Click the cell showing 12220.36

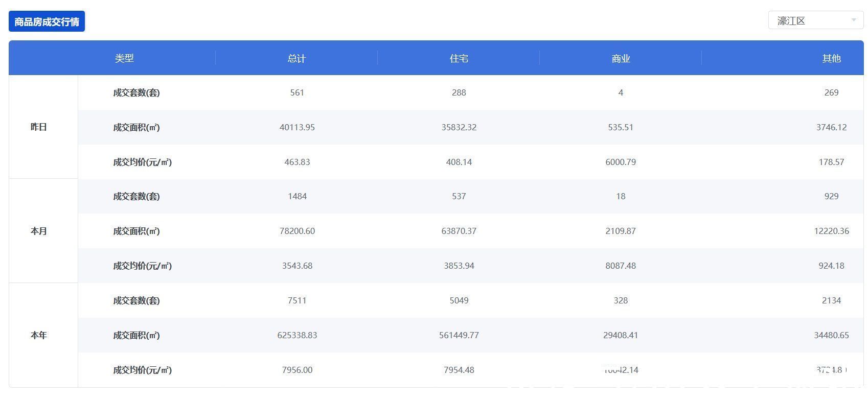pyautogui.click(x=831, y=231)
